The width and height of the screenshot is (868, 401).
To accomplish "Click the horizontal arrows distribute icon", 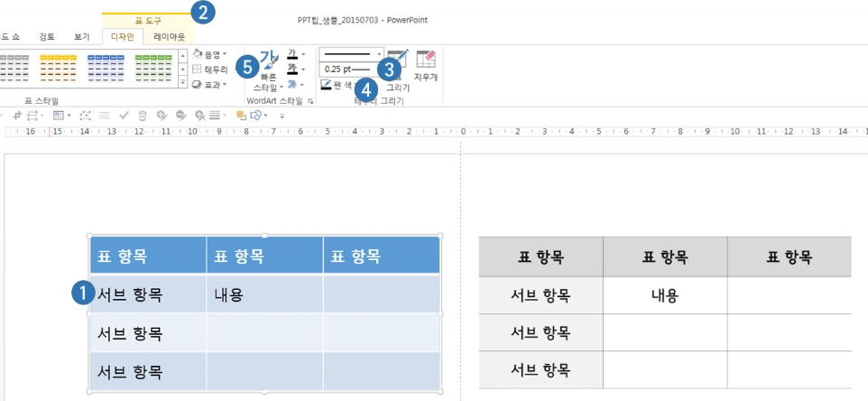I will click(33, 116).
